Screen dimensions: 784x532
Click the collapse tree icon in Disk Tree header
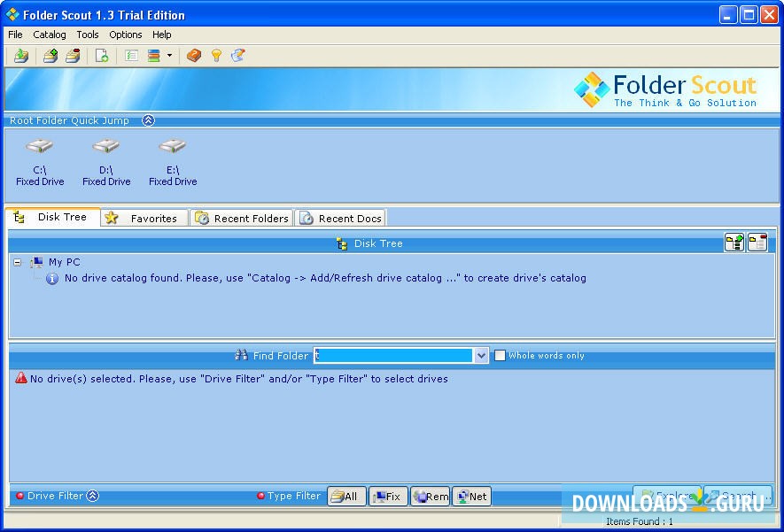coord(757,243)
